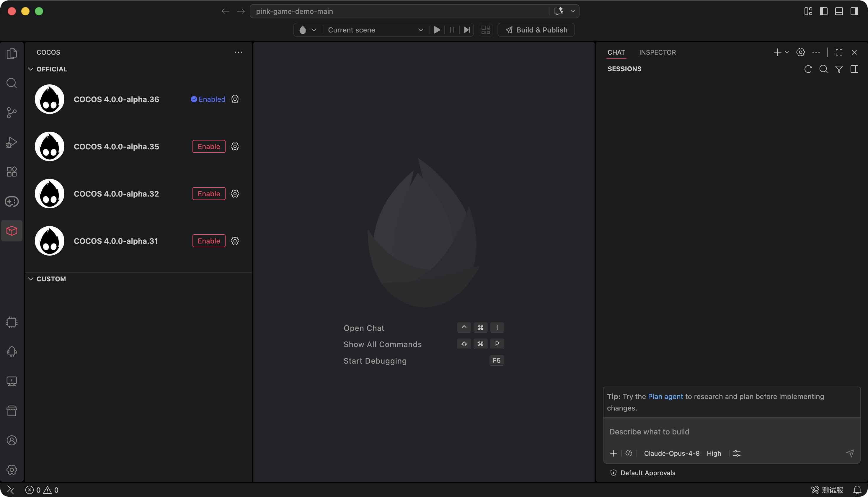Image resolution: width=868 pixels, height=497 pixels.
Task: Open settings gear for COCOS 4.0.0-alpha.32
Action: [x=235, y=194]
